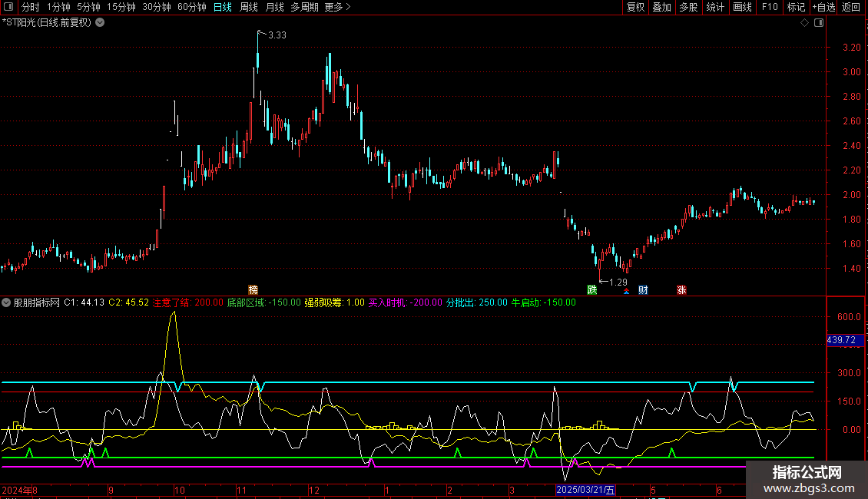Screen dimensions: 868x499
Task: Click the 439.72 axis value box
Action: (x=845, y=340)
